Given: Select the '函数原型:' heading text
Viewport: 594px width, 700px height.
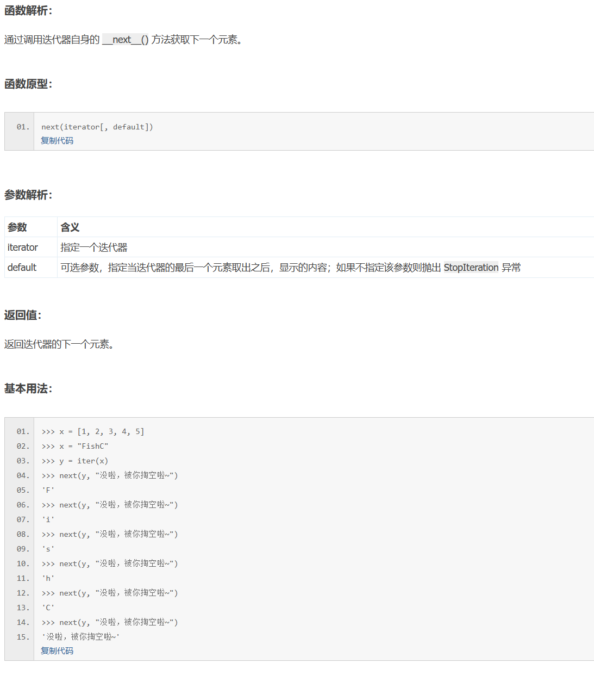Looking at the screenshot, I should click(x=28, y=84).
